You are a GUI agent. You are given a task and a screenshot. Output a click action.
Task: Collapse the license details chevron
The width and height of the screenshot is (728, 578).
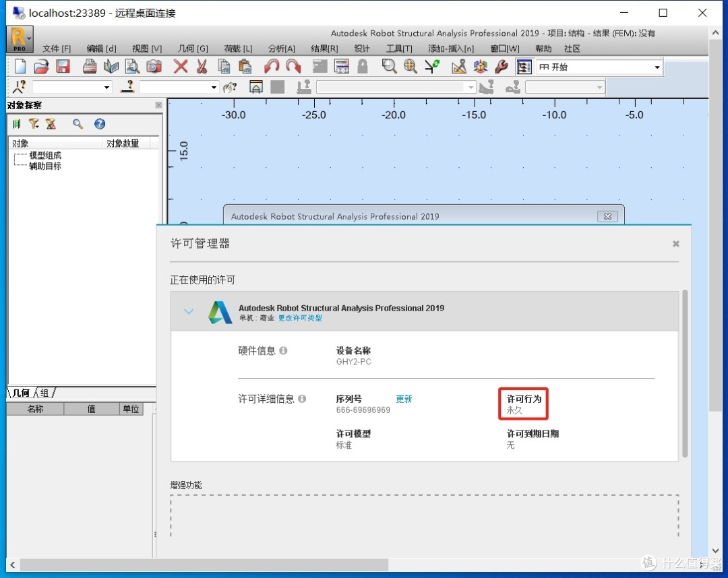[189, 312]
